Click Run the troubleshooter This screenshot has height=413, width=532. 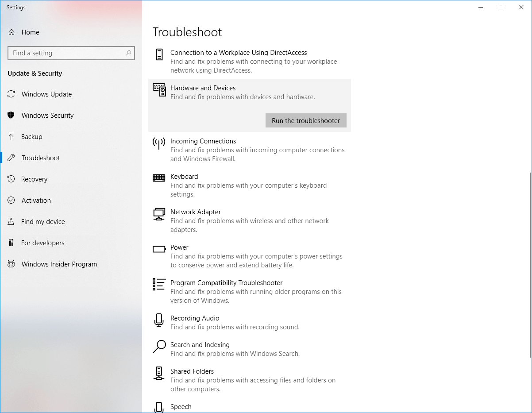tap(305, 120)
